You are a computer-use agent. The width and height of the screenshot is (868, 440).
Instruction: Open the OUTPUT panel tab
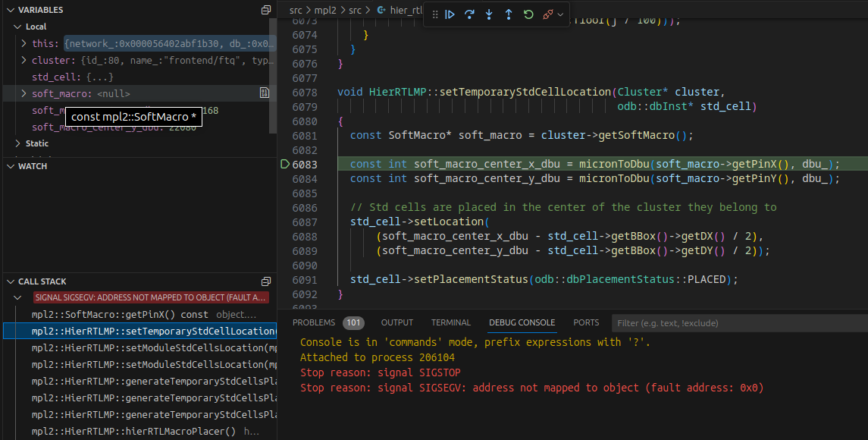(x=396, y=322)
